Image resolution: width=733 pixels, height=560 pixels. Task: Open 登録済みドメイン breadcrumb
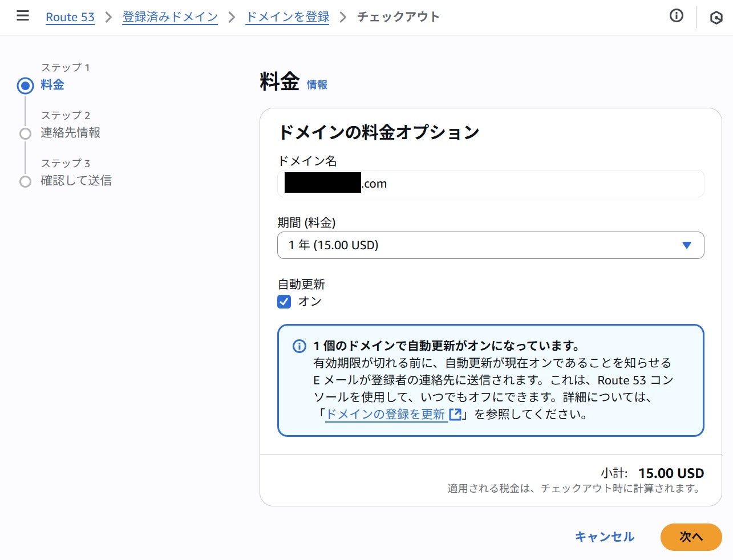tap(170, 17)
